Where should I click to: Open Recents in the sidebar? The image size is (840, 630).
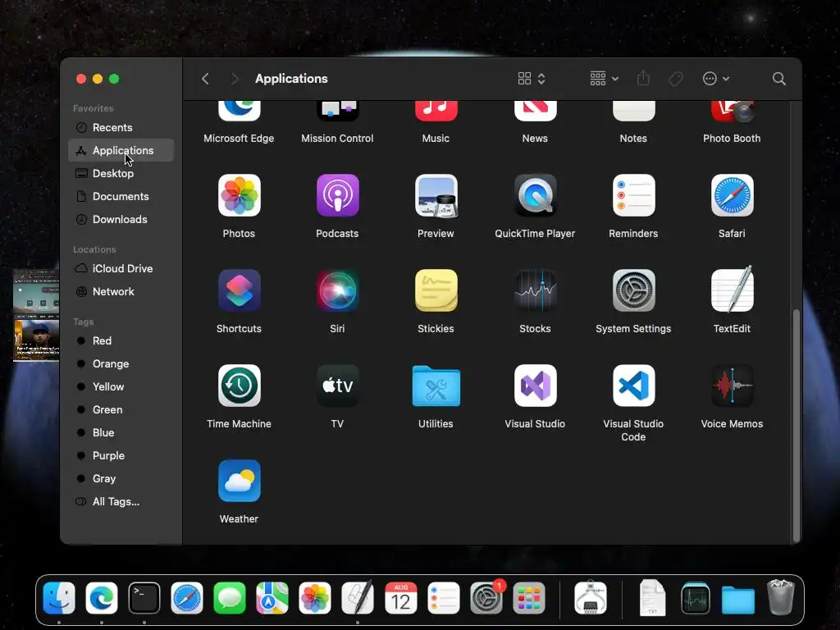point(121,127)
